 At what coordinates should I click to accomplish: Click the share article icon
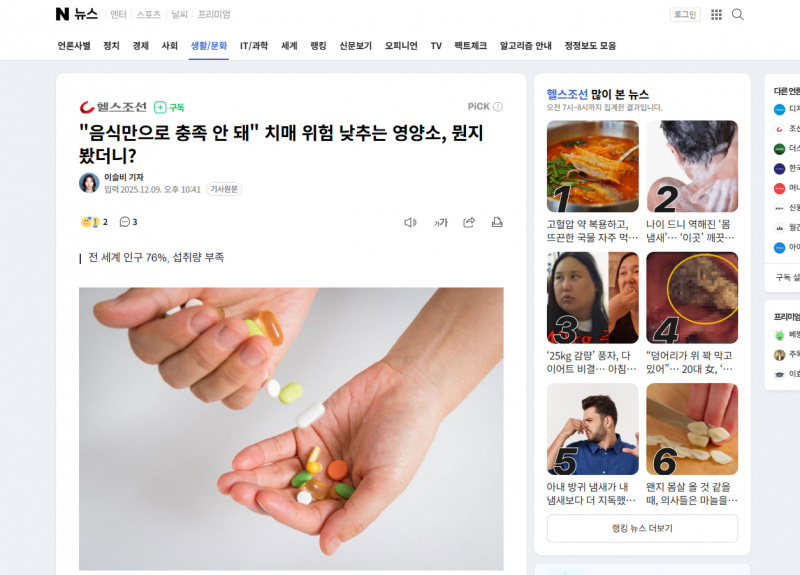point(469,222)
